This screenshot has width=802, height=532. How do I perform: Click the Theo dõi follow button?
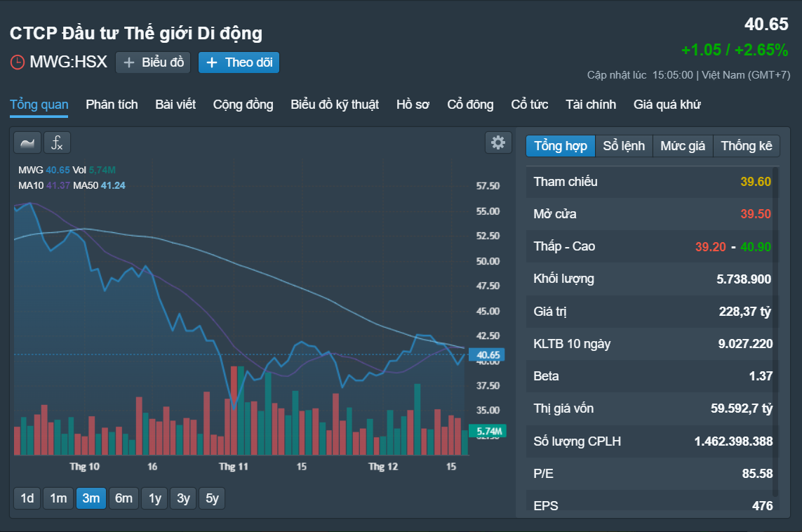point(239,62)
